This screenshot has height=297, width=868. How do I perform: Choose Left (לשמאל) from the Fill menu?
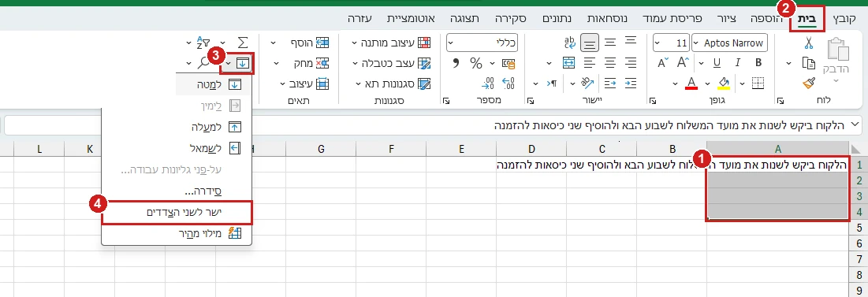point(177,147)
